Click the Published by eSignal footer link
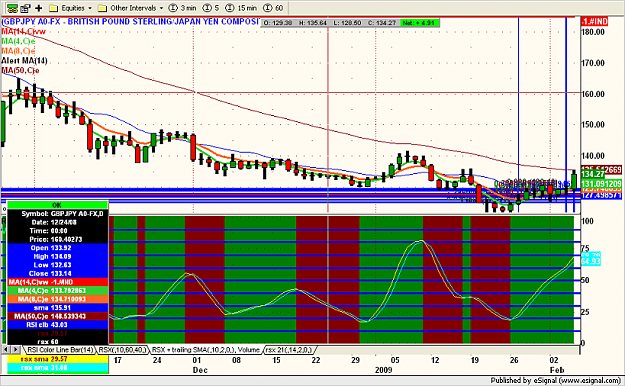The image size is (625, 386). click(x=555, y=381)
